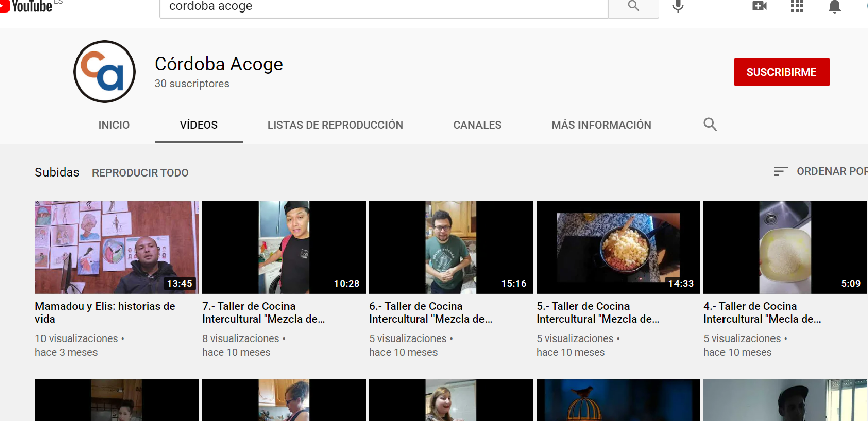
Task: Open the create video camera icon
Action: click(759, 6)
